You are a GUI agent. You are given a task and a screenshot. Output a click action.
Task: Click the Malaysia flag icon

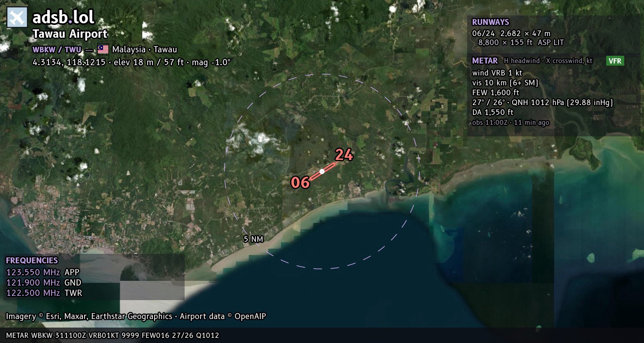coord(103,49)
